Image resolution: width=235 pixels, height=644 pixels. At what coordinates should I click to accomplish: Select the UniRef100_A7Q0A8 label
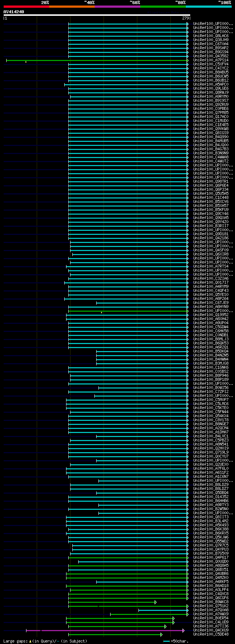pos(211,610)
